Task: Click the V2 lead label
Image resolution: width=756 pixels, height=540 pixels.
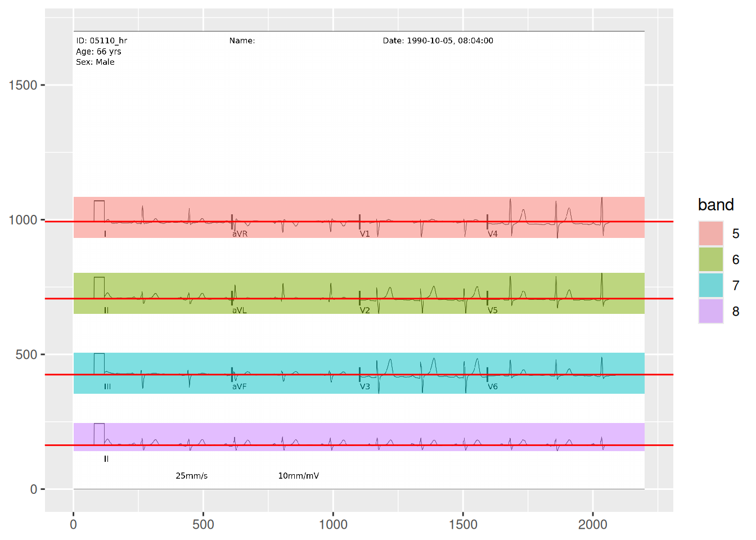Action: coord(365,310)
